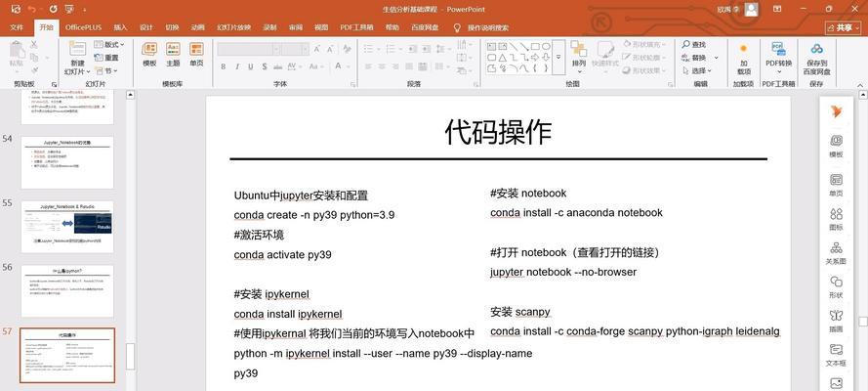The image size is (868, 391).
Task: Toggle align text left
Action: point(368,66)
